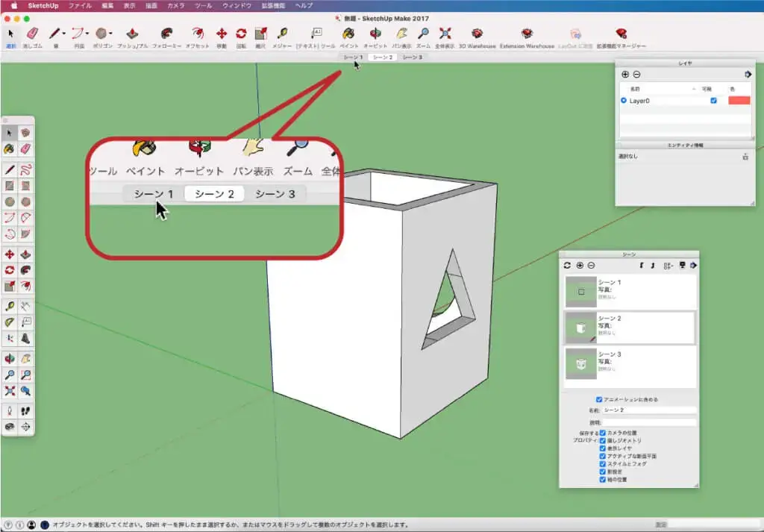
Task: Select the シーン 1 thumbnail in Scenes panel
Action: (581, 291)
